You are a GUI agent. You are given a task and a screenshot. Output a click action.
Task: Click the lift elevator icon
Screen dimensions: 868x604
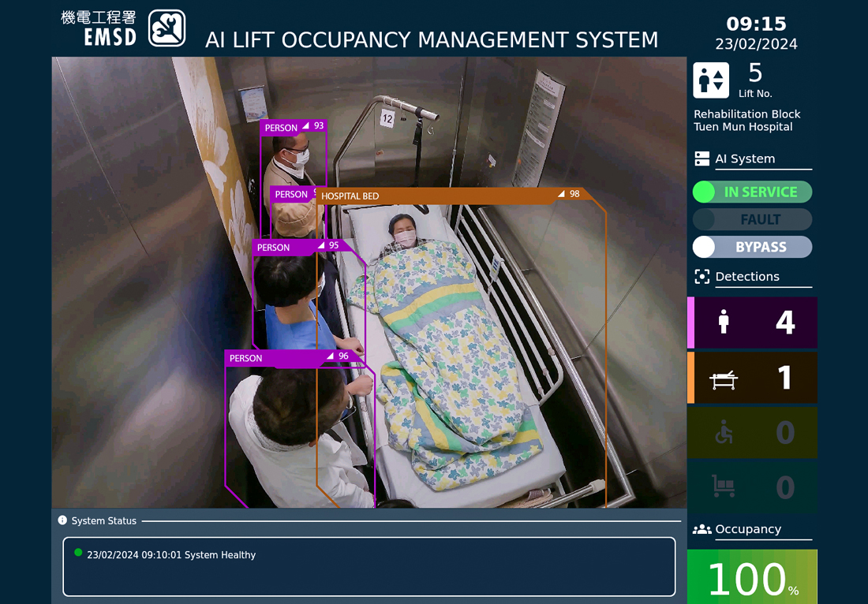pyautogui.click(x=711, y=80)
